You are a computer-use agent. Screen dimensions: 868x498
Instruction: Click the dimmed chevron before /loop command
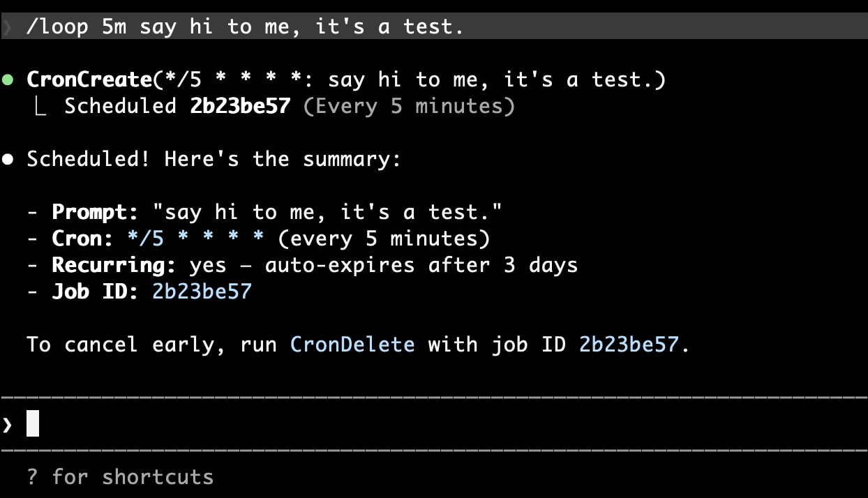pyautogui.click(x=7, y=27)
